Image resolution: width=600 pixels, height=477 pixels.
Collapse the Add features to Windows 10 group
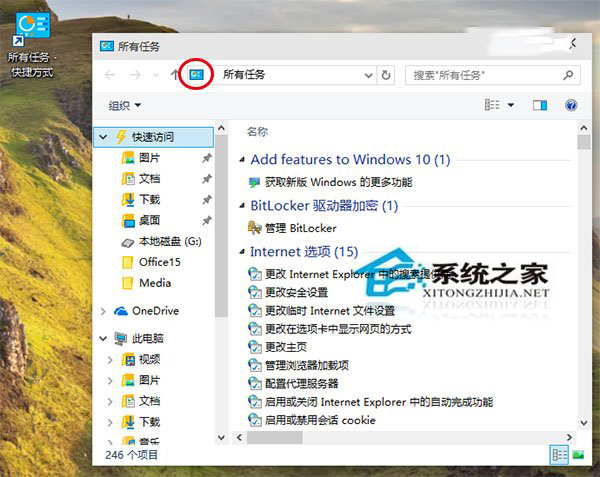pos(242,160)
